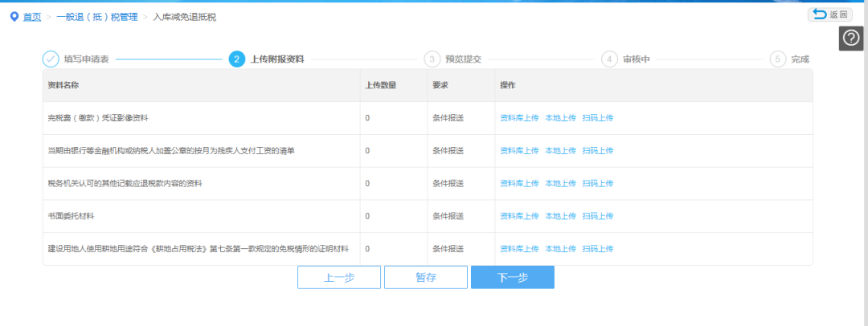This screenshot has height=326, width=868.
Task: Select 书面委托材料 row name
Action: (x=72, y=216)
